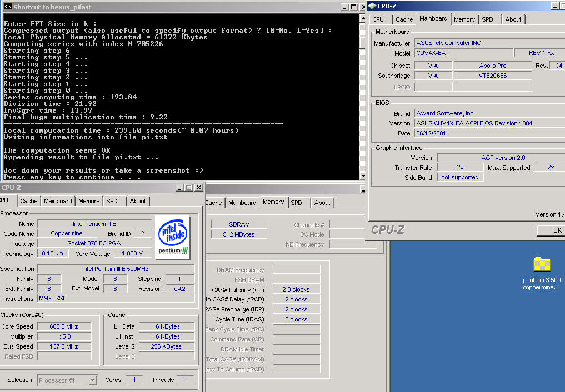This screenshot has width=565, height=392.
Task: Click the Cores count field
Action: click(134, 380)
